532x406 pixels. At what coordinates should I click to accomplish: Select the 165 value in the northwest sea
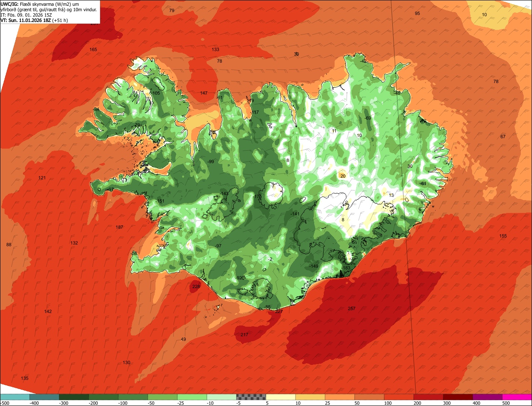(93, 49)
